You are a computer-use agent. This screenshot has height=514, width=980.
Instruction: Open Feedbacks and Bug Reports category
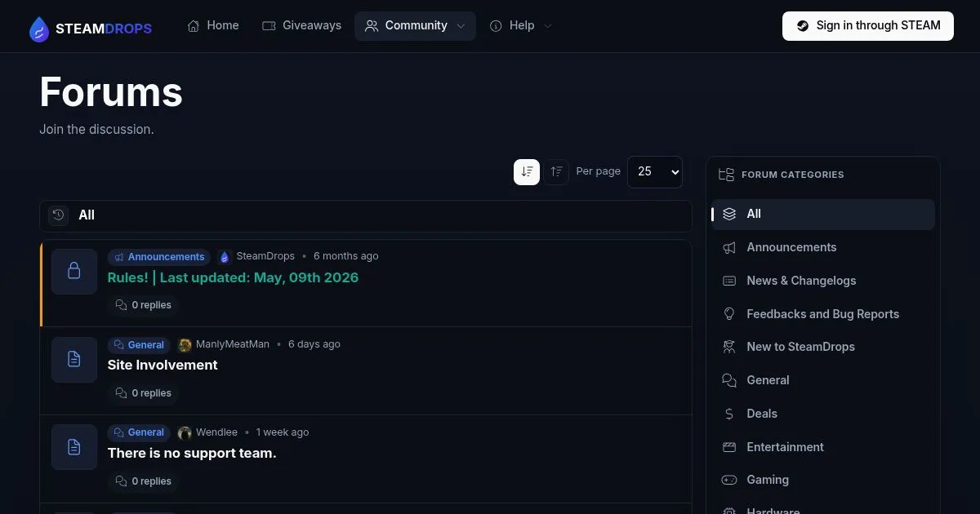(823, 314)
